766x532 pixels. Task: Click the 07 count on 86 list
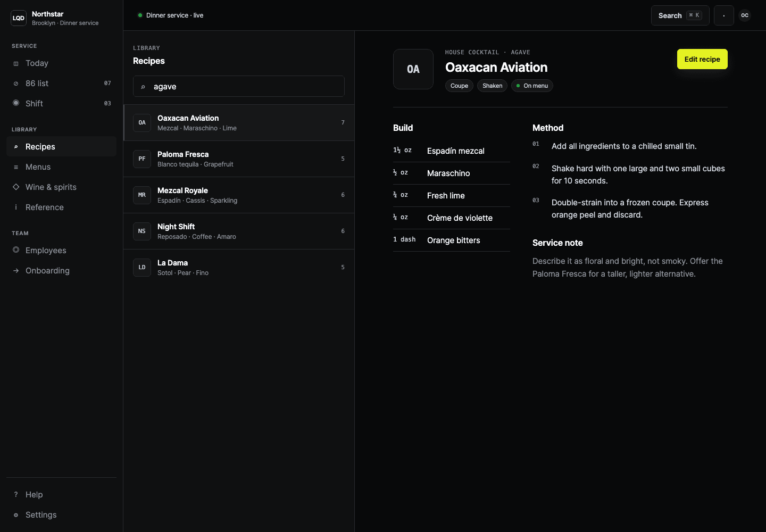point(107,84)
